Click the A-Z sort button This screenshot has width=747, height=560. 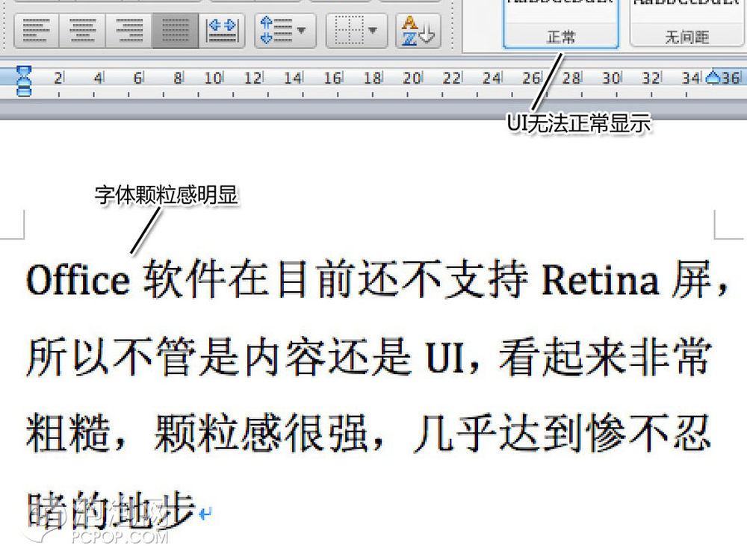coord(418,31)
